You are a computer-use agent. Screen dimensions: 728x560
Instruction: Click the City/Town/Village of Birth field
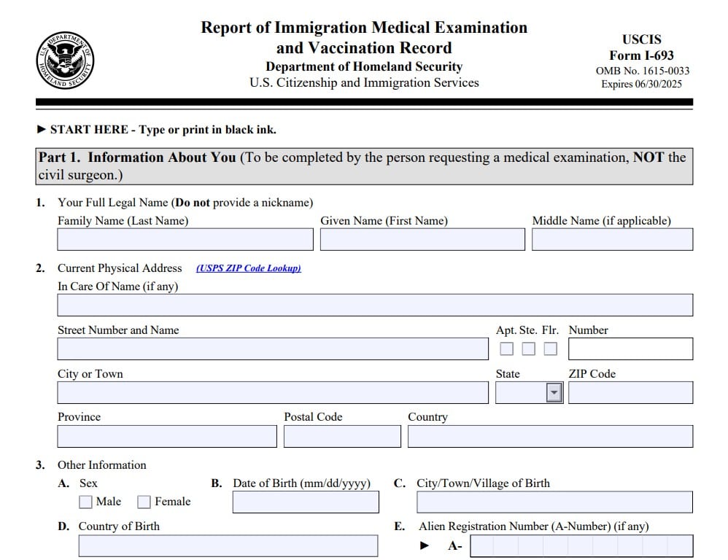pyautogui.click(x=555, y=502)
